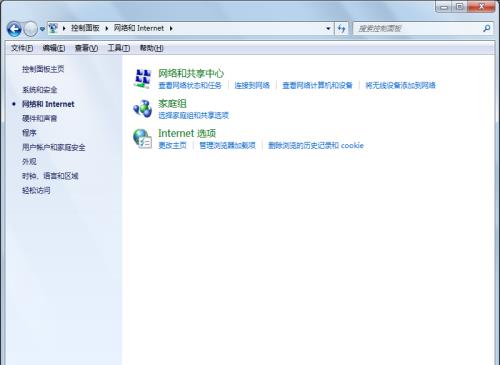The width and height of the screenshot is (500, 365).
Task: Click 连接到网络 link
Action: 252,85
